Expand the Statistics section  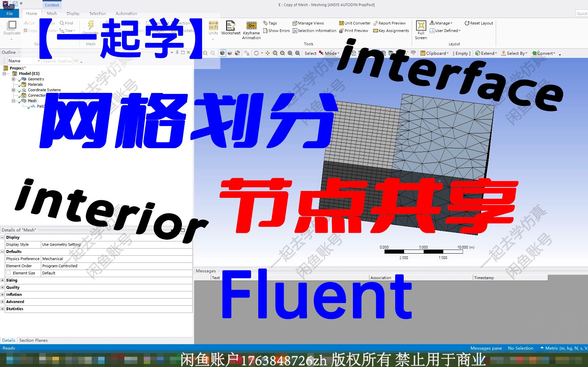(x=3, y=309)
